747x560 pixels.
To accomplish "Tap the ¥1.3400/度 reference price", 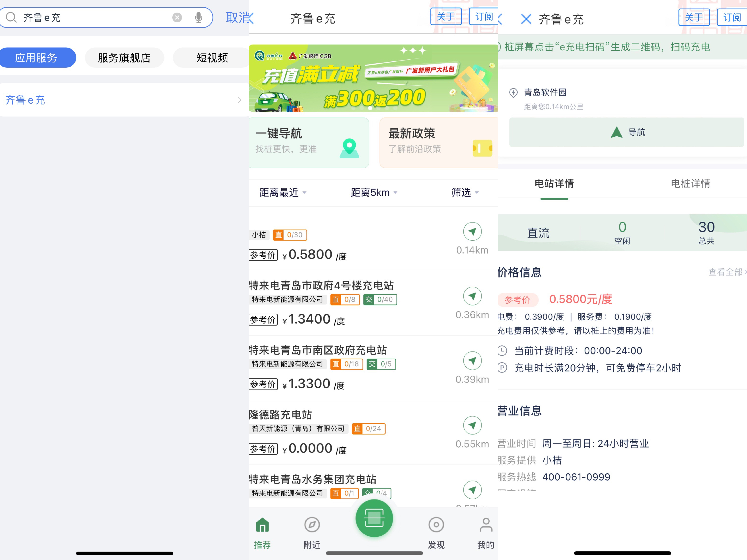I will pyautogui.click(x=314, y=319).
